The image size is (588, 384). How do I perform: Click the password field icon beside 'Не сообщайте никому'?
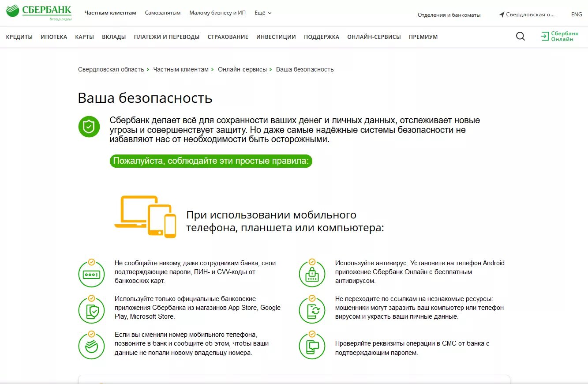click(x=91, y=273)
